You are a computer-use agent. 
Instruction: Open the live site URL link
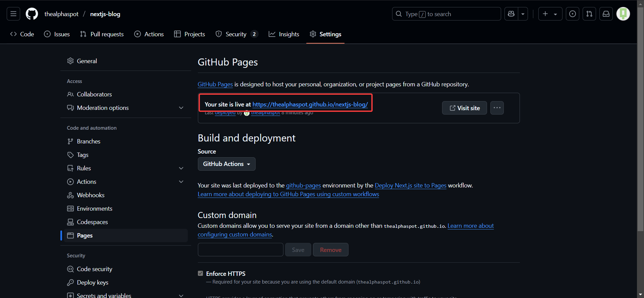(310, 104)
